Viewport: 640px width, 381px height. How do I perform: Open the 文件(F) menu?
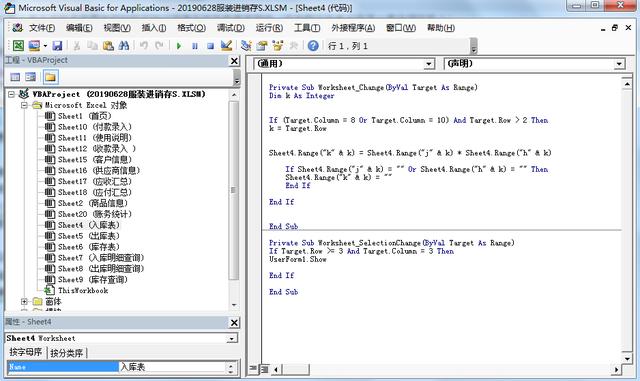click(x=42, y=28)
